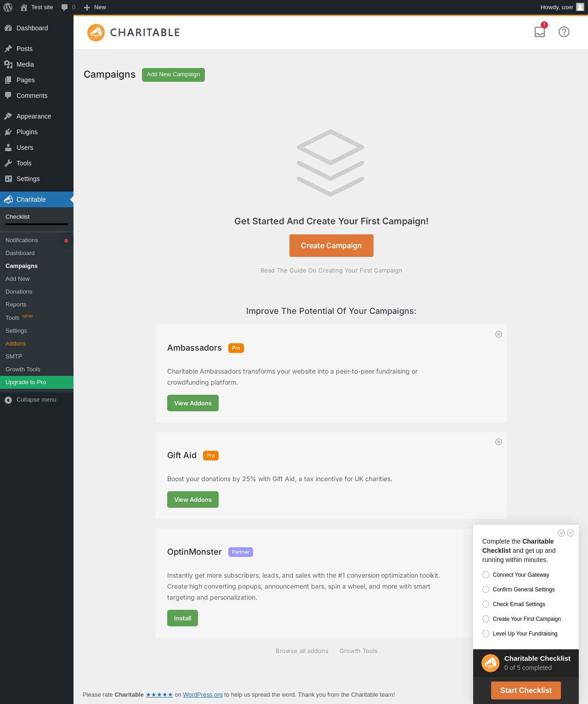
Task: Install the OptinMonster plugin
Action: pos(182,618)
